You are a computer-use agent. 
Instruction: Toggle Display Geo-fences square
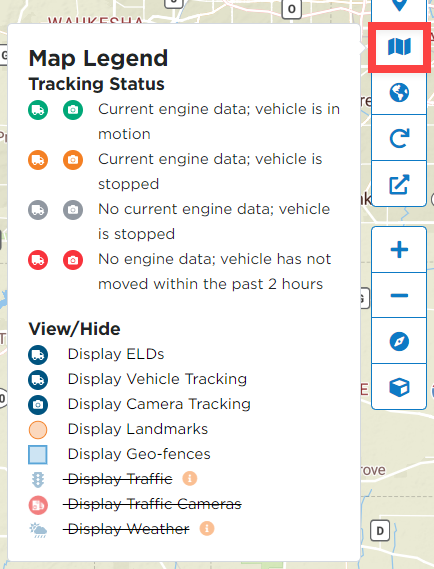point(38,455)
